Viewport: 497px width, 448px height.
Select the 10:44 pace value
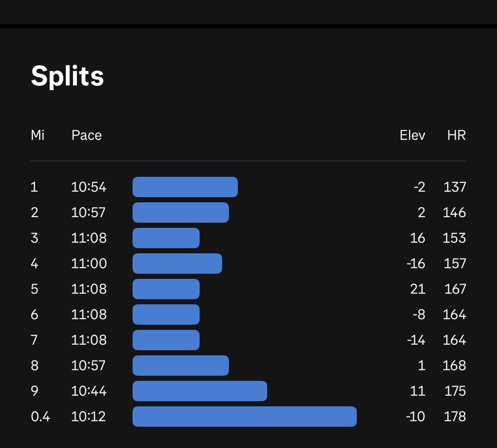point(88,391)
